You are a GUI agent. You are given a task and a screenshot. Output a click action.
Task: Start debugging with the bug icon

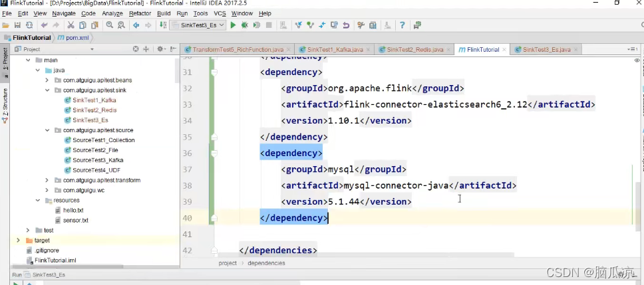pos(244,25)
